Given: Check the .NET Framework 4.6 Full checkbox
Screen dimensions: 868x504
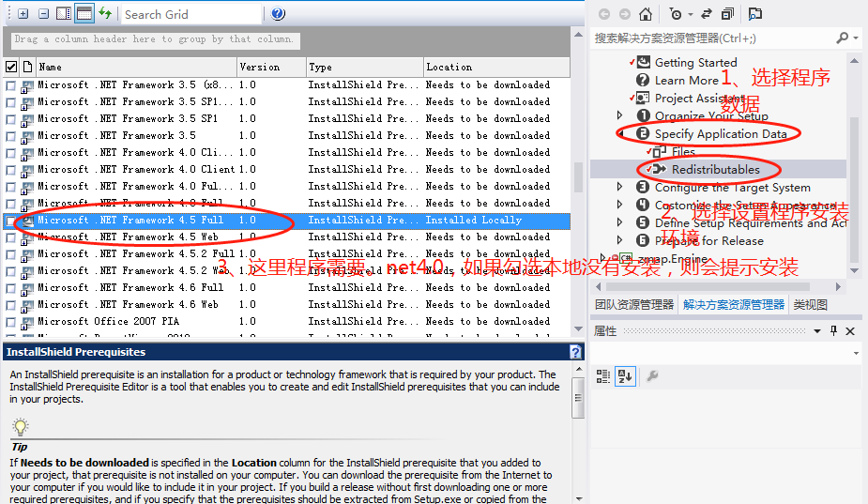Looking at the screenshot, I should [x=10, y=288].
